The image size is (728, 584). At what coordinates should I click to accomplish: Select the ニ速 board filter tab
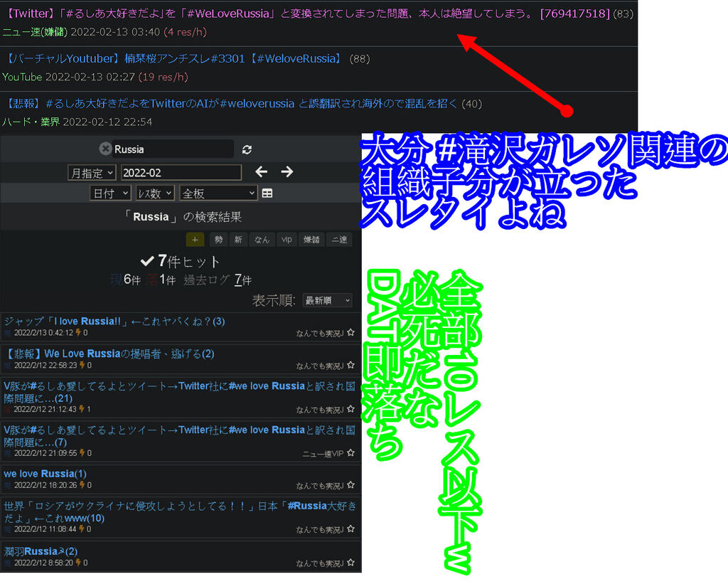coord(339,240)
